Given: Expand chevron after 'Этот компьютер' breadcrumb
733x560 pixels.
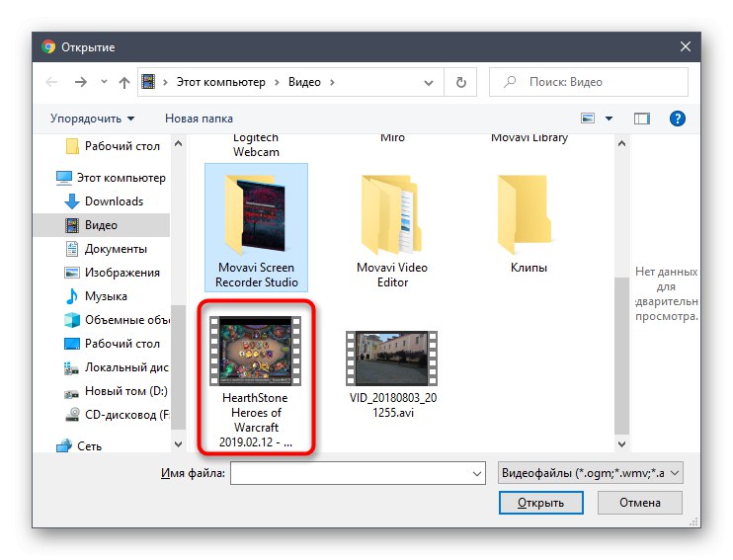Looking at the screenshot, I should (x=277, y=82).
